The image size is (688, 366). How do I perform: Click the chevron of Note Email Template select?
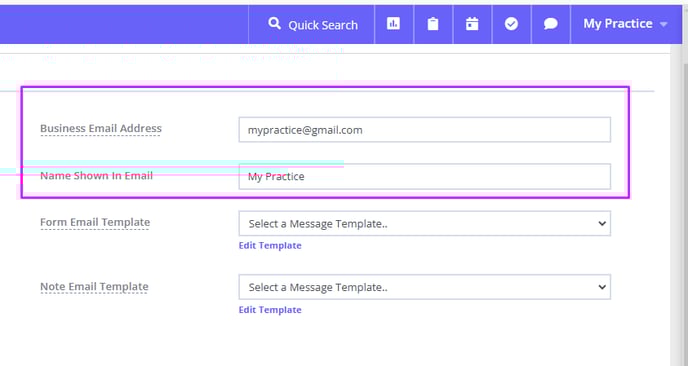(x=602, y=287)
